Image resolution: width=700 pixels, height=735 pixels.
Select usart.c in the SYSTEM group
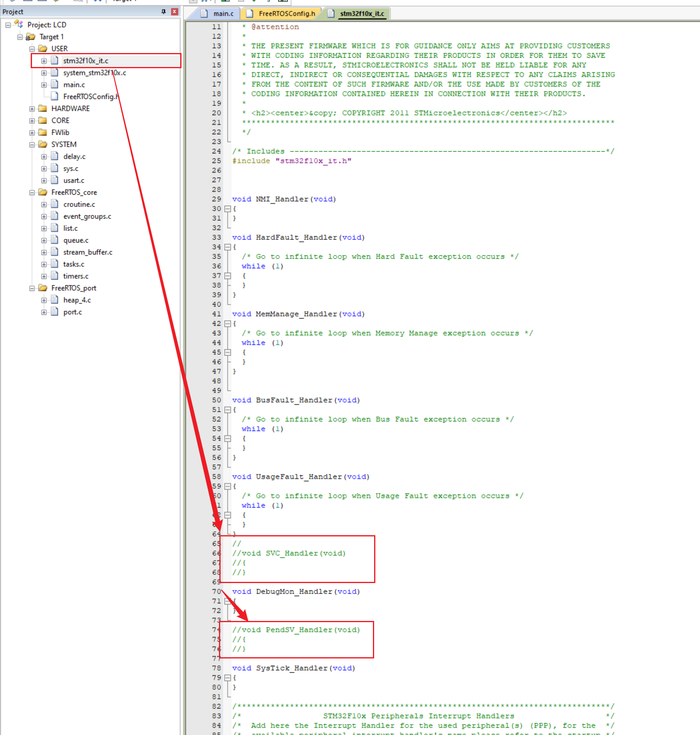[74, 180]
